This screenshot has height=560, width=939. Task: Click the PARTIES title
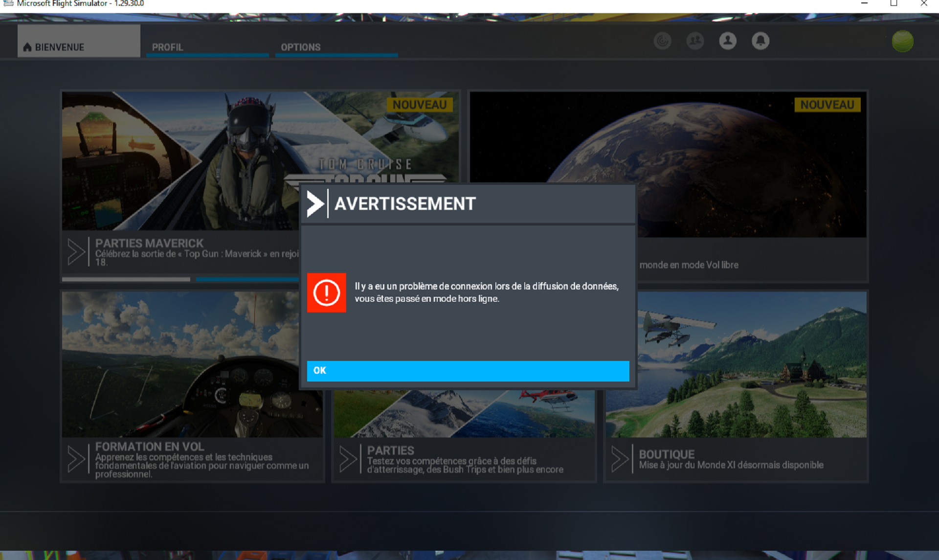click(x=390, y=450)
